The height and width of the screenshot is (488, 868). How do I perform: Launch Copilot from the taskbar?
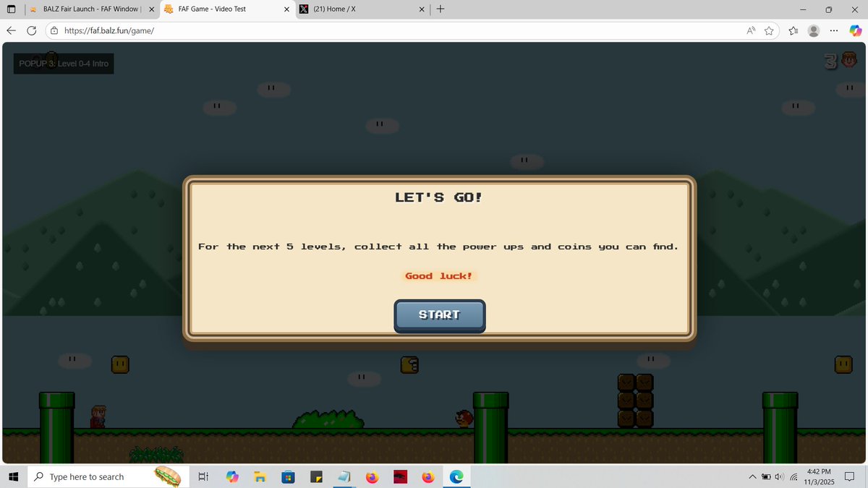click(232, 476)
